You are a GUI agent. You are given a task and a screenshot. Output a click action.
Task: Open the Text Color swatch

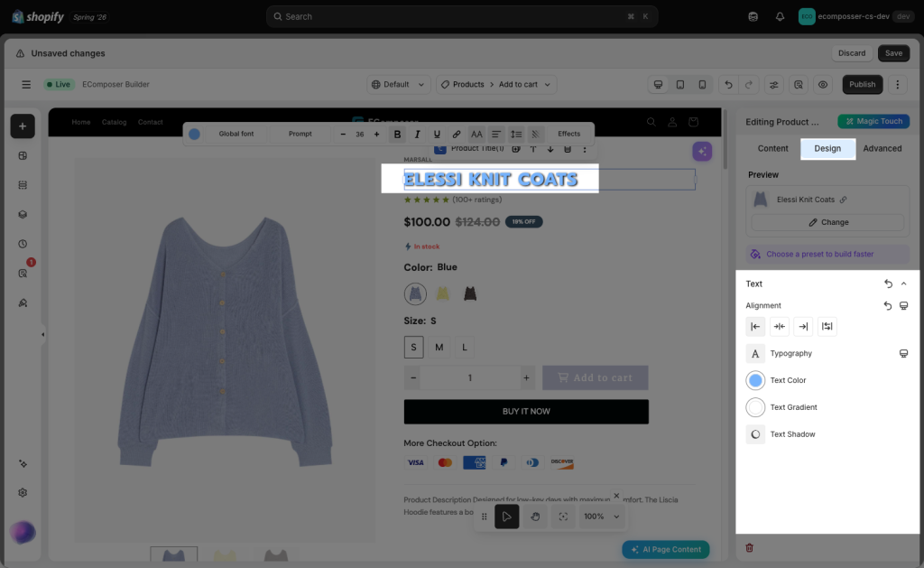[755, 380]
